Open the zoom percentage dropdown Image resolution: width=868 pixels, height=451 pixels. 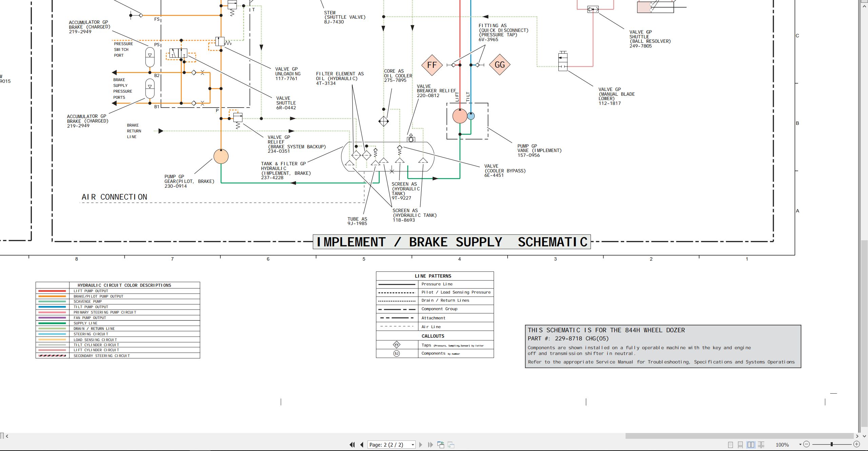[800, 445]
